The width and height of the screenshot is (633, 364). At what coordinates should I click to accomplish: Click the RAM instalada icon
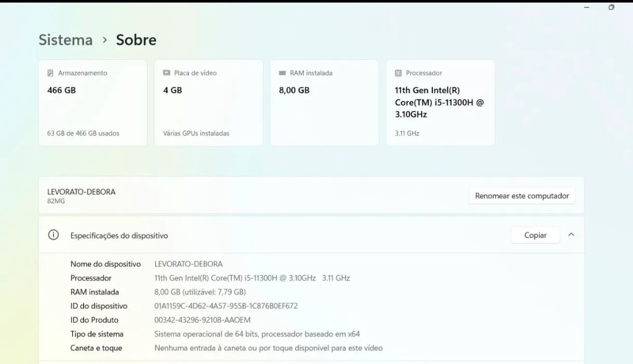pyautogui.click(x=282, y=73)
